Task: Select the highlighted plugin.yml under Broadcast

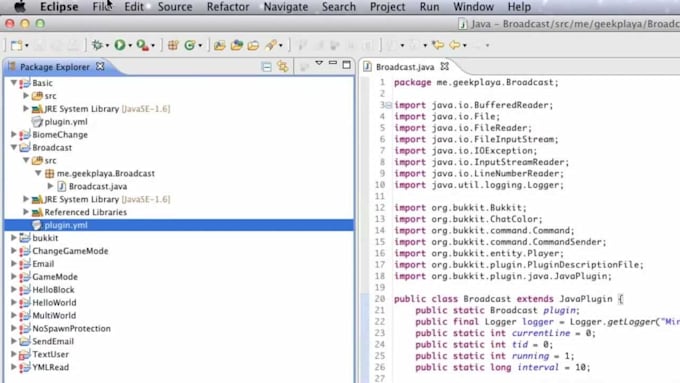Action: pyautogui.click(x=179, y=225)
